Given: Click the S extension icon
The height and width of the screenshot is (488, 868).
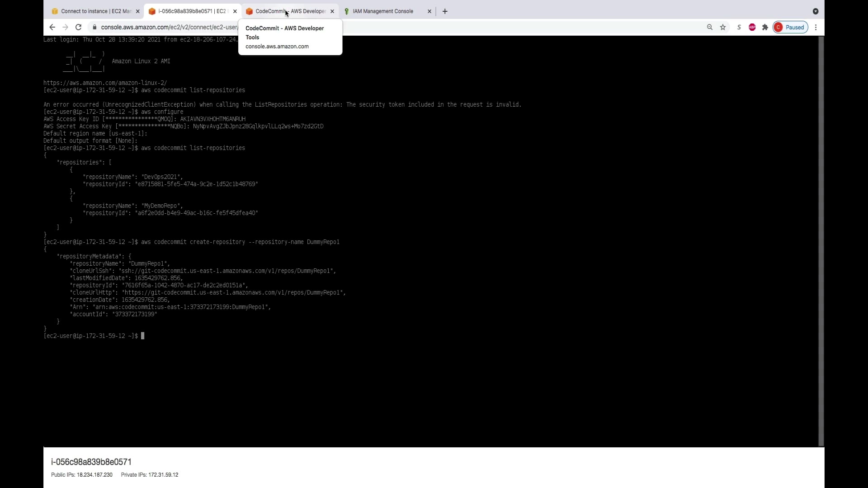Looking at the screenshot, I should 739,27.
